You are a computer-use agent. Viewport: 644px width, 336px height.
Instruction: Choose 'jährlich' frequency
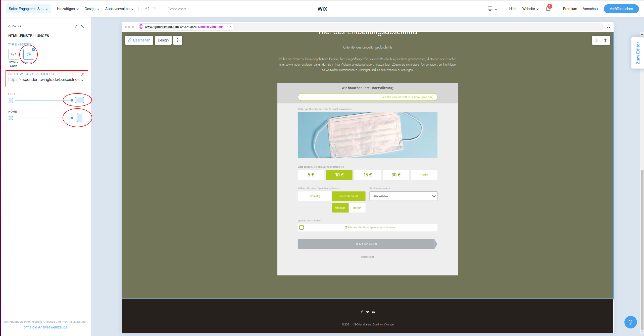[x=357, y=208]
